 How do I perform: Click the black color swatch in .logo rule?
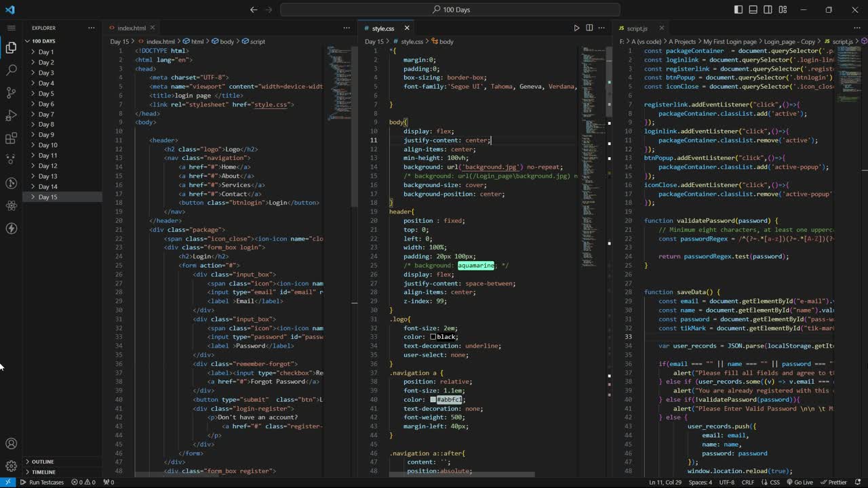click(433, 337)
